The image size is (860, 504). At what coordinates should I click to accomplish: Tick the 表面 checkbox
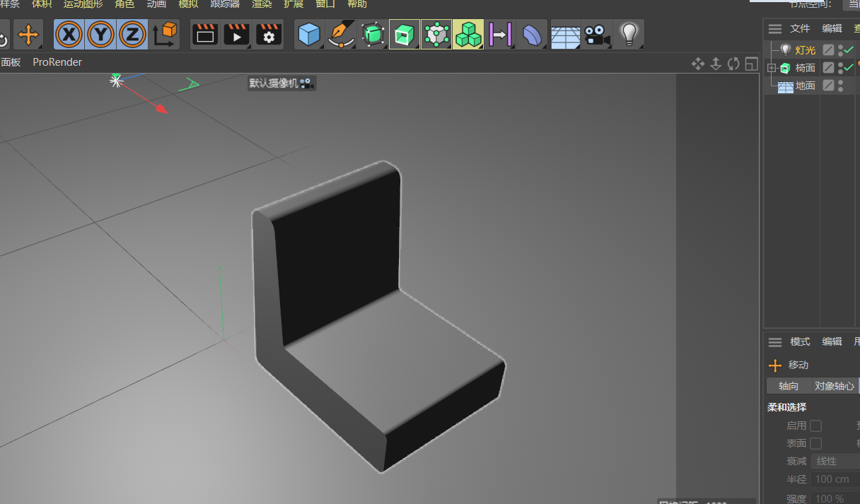[815, 443]
